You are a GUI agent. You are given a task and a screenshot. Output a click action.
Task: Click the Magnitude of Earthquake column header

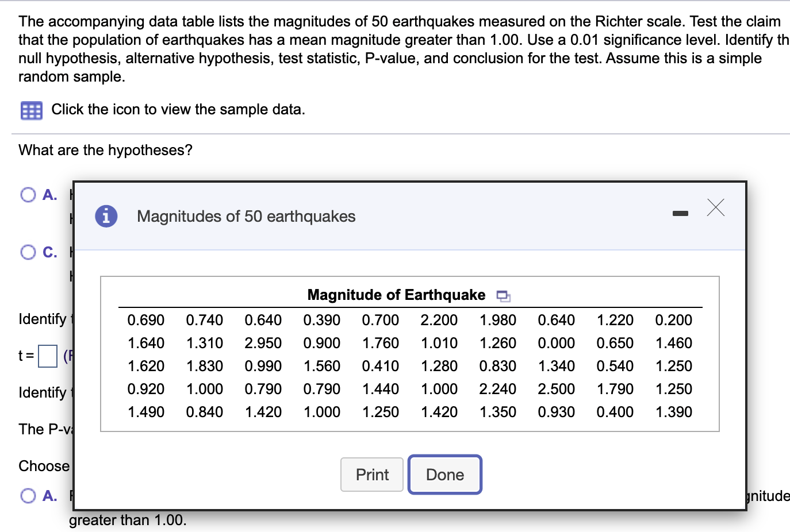[x=396, y=295]
